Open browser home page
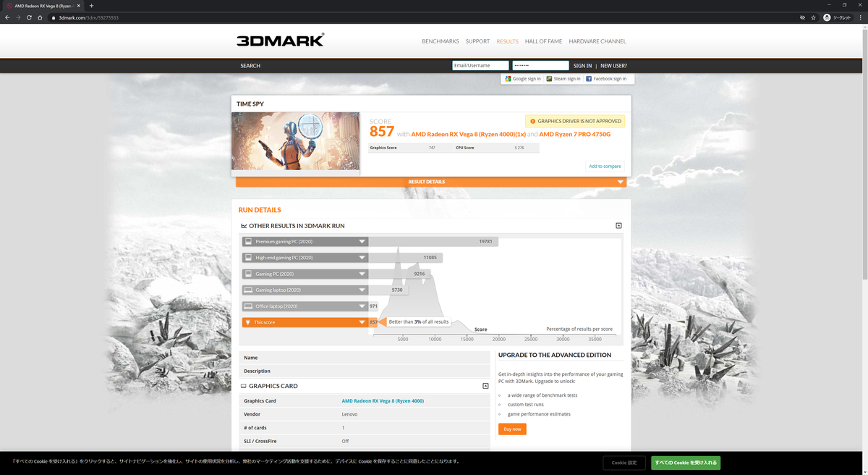Viewport: 868px width, 475px height. [40, 17]
